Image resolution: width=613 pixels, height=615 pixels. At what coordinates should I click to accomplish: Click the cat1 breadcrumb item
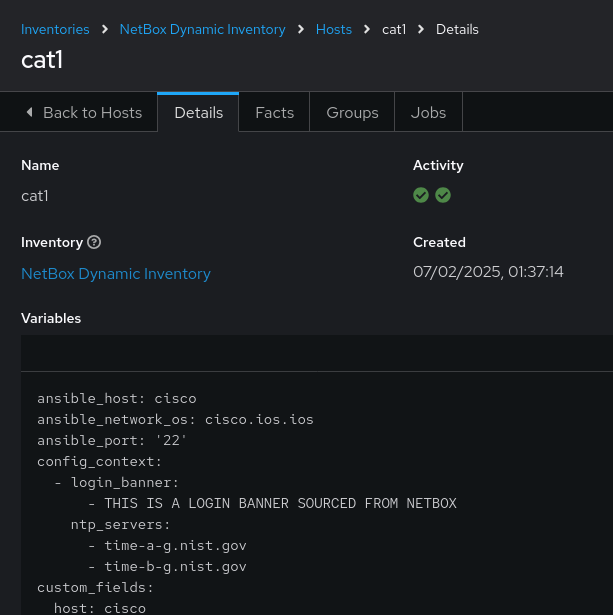394,29
